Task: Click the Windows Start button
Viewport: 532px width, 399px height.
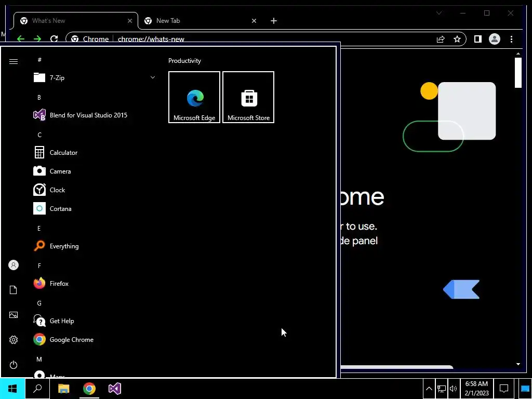Action: pyautogui.click(x=12, y=389)
